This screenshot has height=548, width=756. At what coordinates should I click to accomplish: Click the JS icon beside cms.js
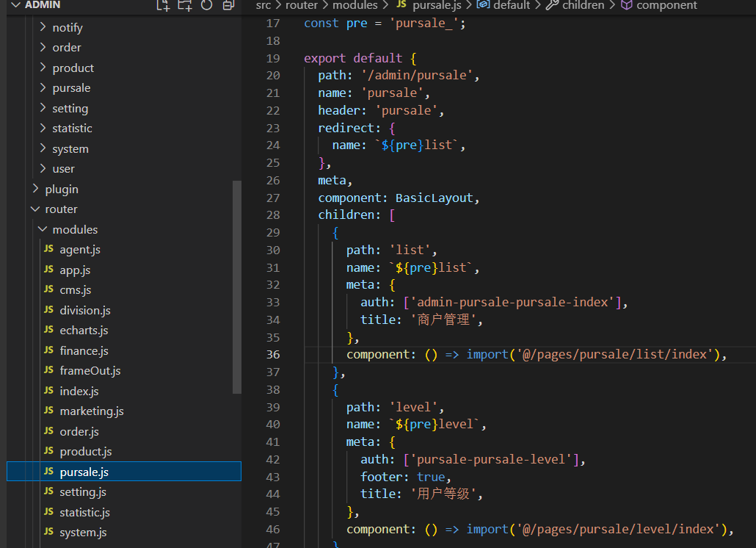tap(48, 289)
